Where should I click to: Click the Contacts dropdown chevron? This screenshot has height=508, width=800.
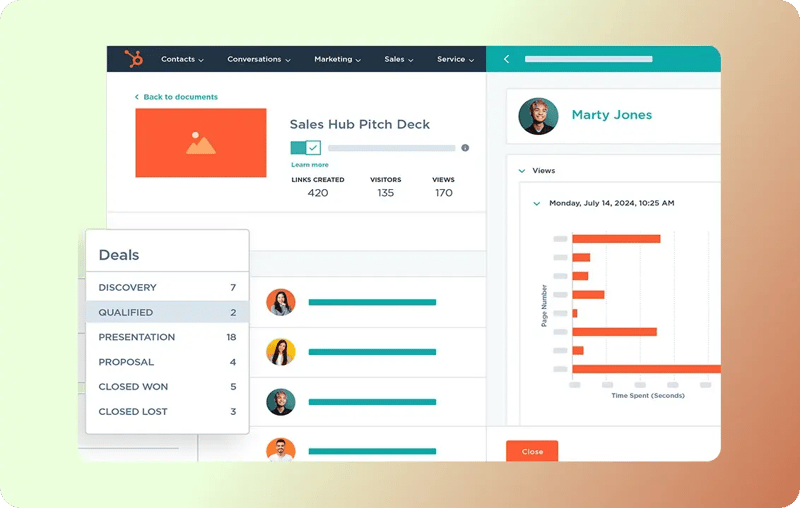point(201,60)
